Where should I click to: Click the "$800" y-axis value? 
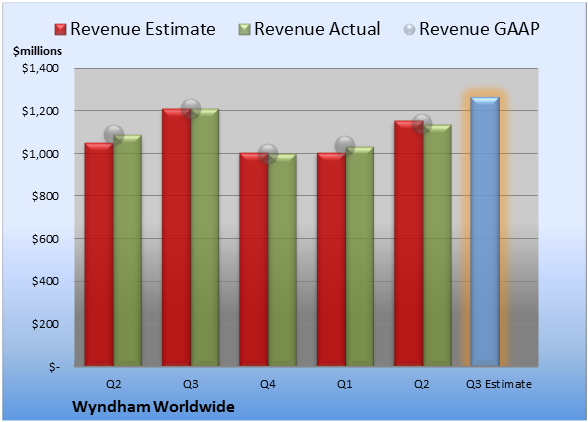click(x=45, y=196)
